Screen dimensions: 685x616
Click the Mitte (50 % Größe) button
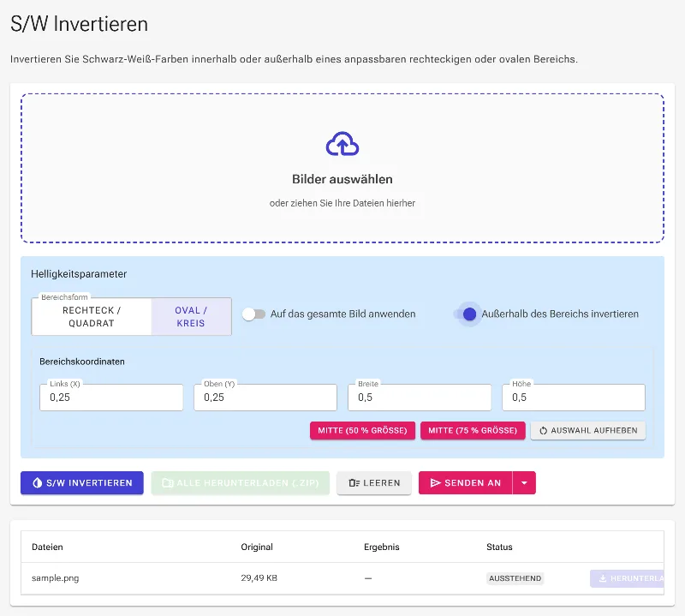pyautogui.click(x=362, y=431)
